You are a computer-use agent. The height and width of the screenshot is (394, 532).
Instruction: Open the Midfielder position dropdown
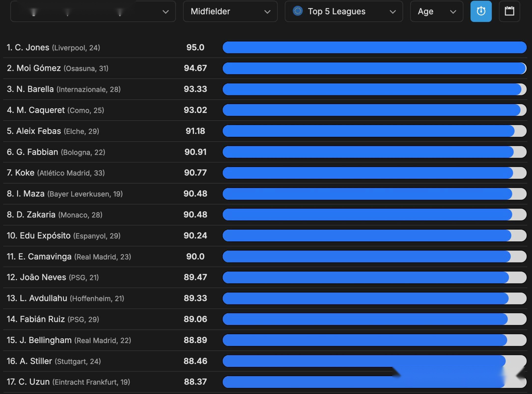pos(230,12)
